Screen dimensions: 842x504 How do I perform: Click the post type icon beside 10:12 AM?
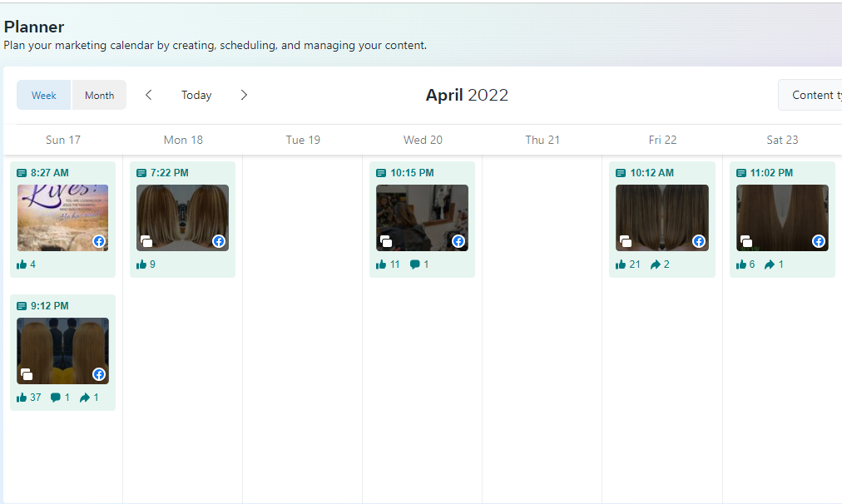point(621,173)
